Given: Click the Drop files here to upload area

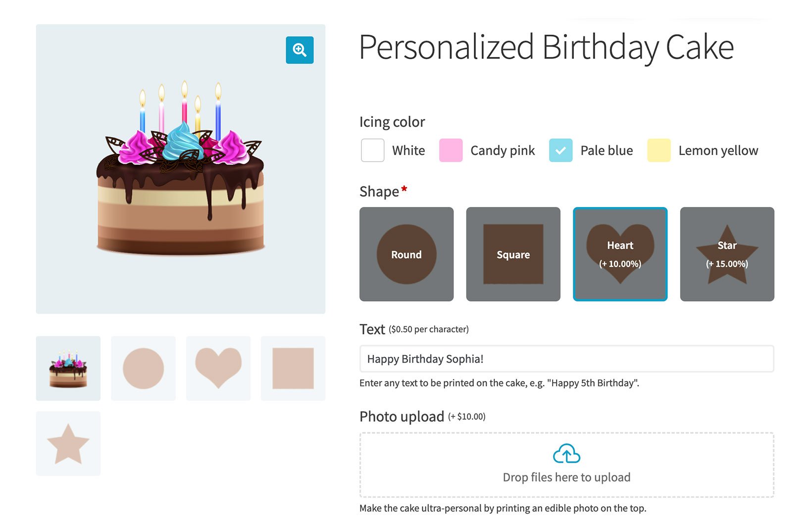Looking at the screenshot, I should (x=566, y=464).
